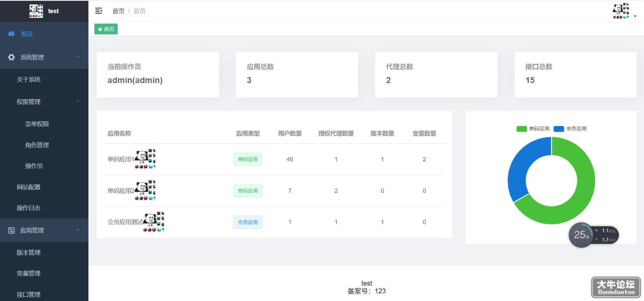Click the 用户数量 column header
Viewport: 644px width, 301px height.
(290, 133)
